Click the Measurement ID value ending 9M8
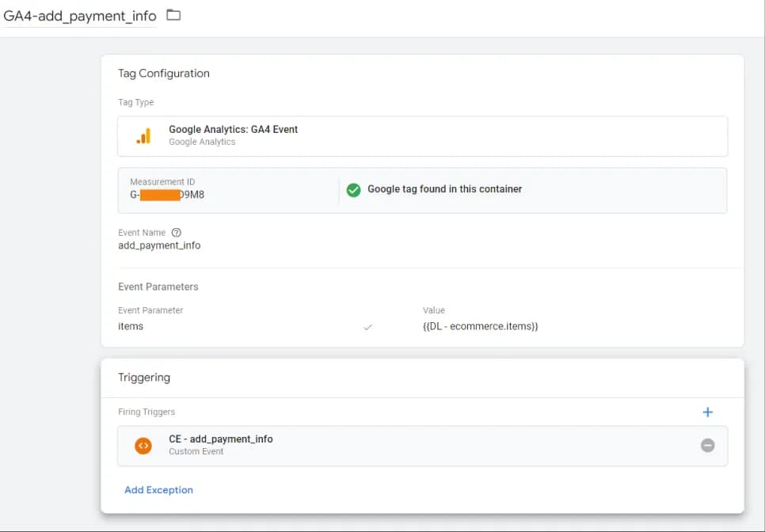The image size is (765, 532). pyautogui.click(x=167, y=195)
